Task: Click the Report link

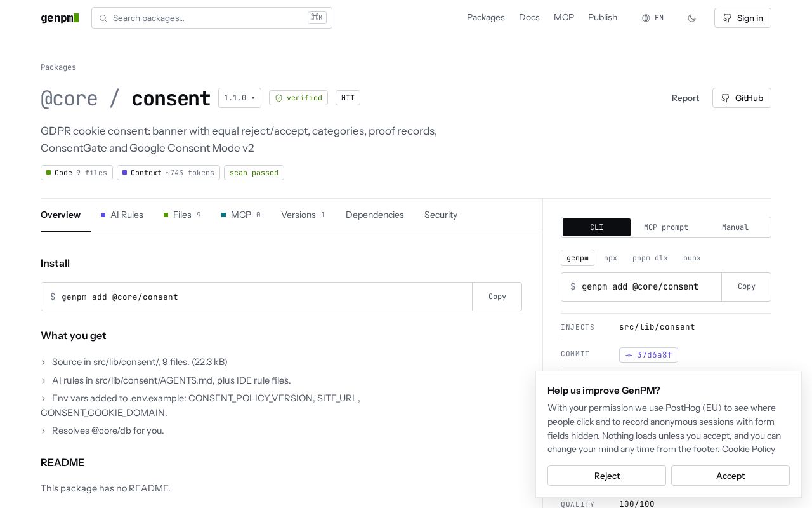Action: tap(685, 98)
